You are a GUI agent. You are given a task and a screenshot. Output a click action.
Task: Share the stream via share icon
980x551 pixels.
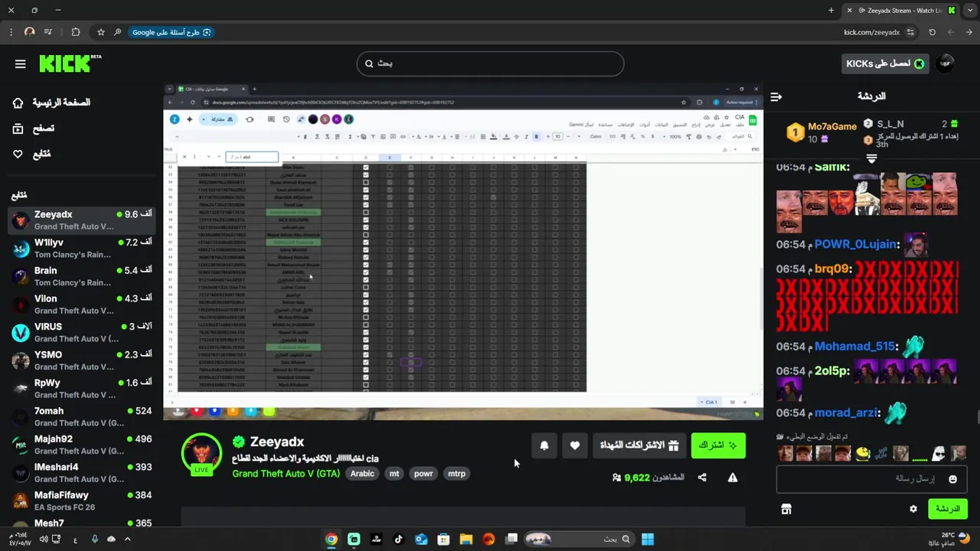702,478
